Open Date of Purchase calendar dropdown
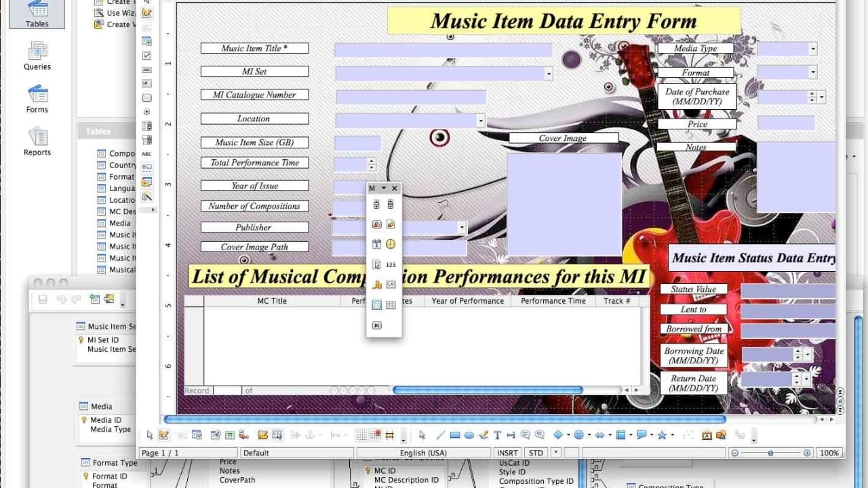The width and height of the screenshot is (868, 488). [x=822, y=97]
